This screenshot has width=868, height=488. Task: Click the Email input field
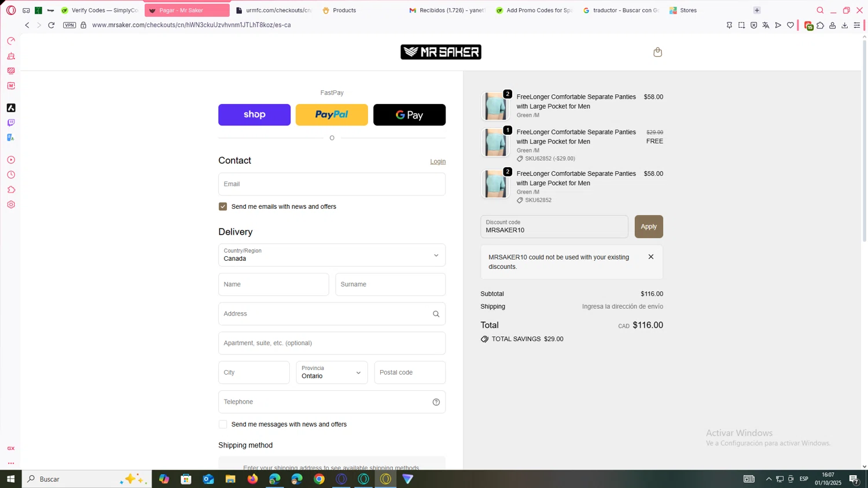tap(332, 184)
